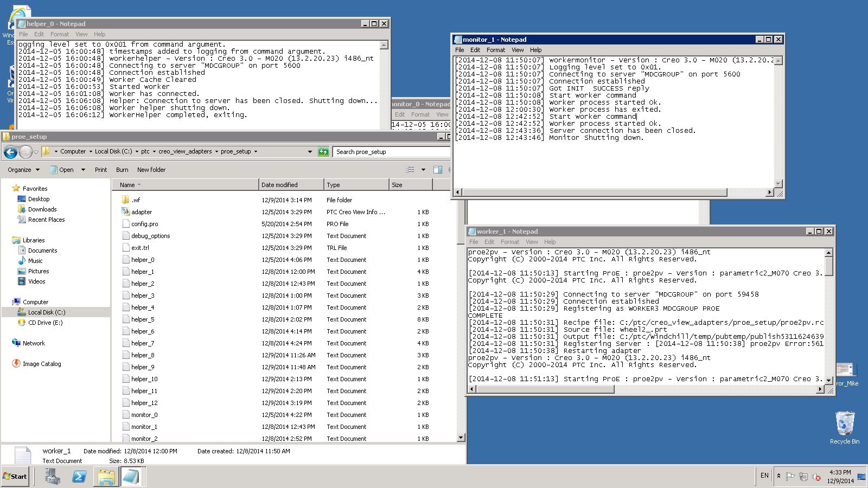
Task: Click the Burn toolbar button
Action: point(122,170)
